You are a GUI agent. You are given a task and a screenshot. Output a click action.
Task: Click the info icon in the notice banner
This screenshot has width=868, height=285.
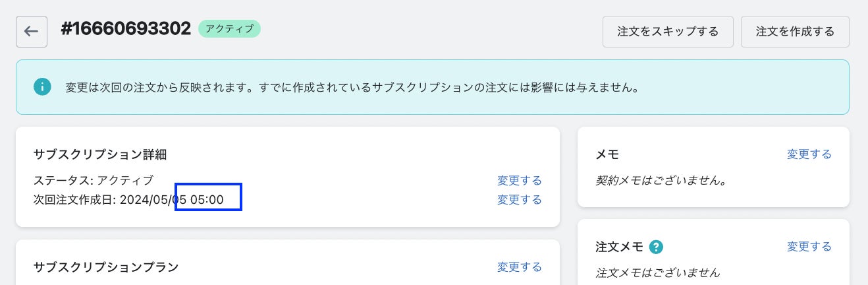click(x=42, y=87)
